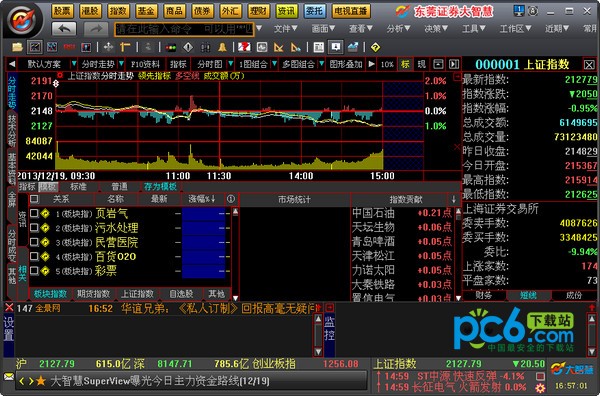600x396 pixels.
Task: Toggle the 10% scale button
Action: (x=387, y=64)
